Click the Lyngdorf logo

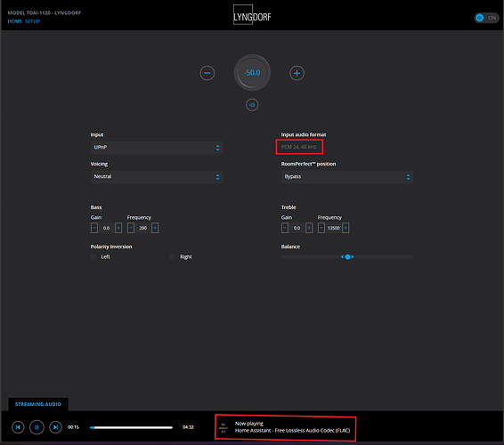252,15
